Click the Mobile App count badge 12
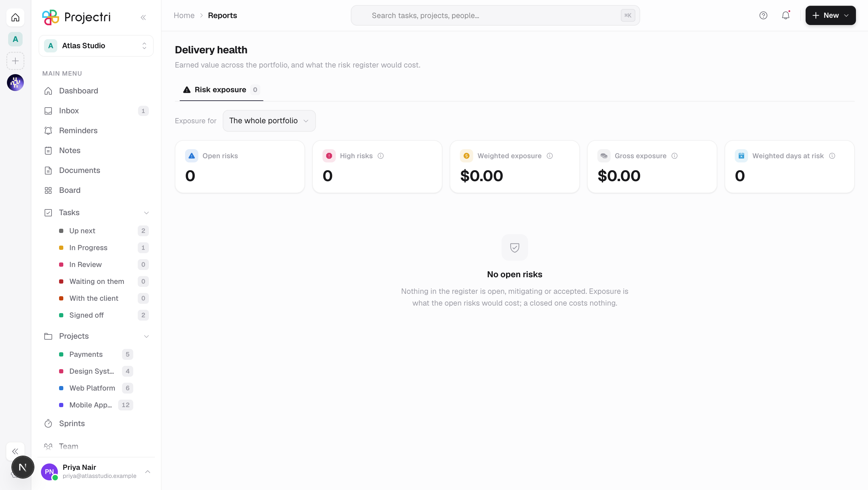 [126, 405]
